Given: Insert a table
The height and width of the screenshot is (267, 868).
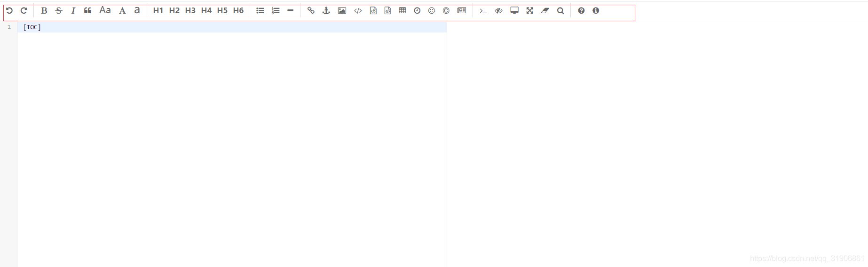Looking at the screenshot, I should coord(402,10).
